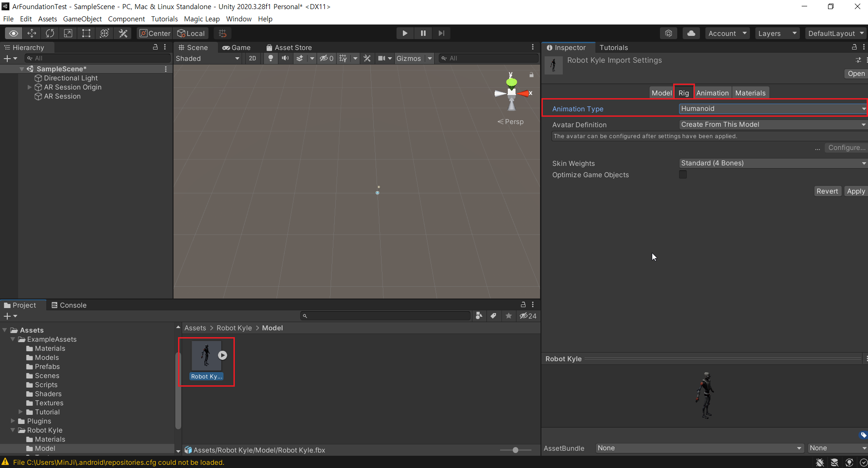Click the Play button
The width and height of the screenshot is (868, 468).
[x=405, y=33]
